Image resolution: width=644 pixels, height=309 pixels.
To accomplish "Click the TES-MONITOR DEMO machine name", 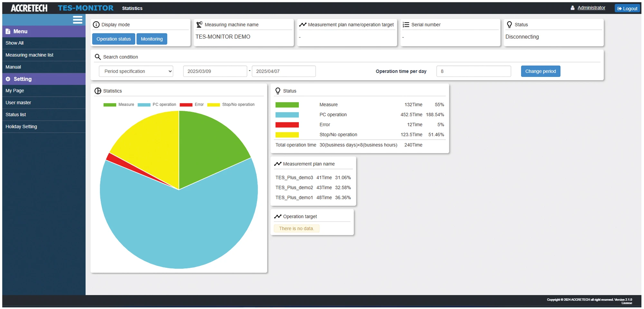I will pos(223,37).
